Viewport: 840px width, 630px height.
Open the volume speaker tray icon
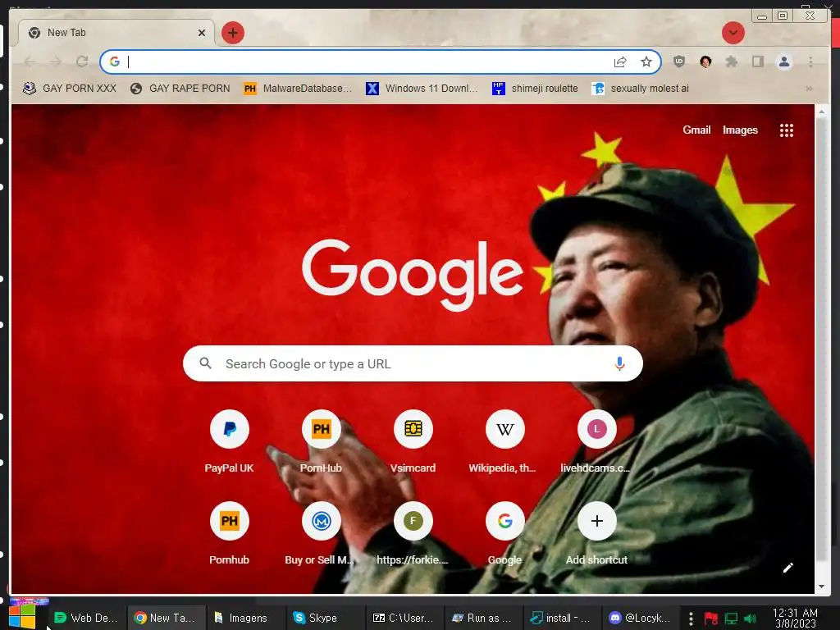pos(750,619)
